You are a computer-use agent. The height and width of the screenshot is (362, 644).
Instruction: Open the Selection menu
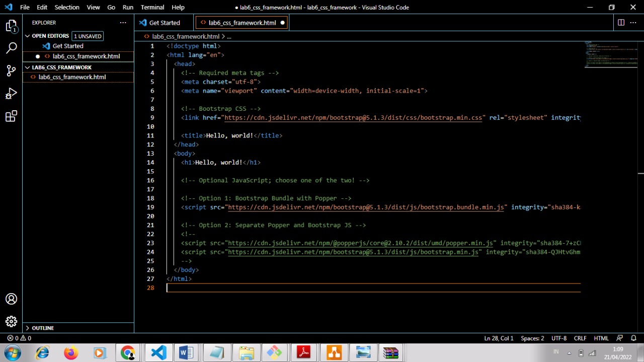pyautogui.click(x=67, y=7)
